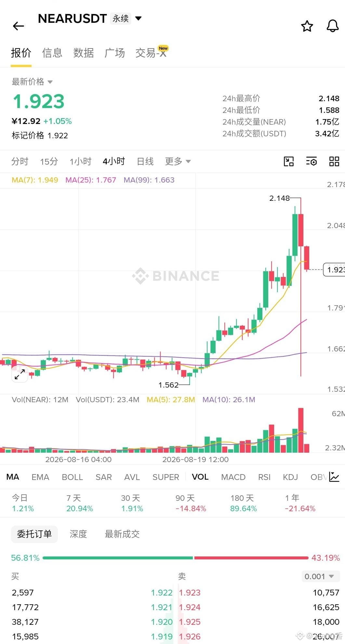This screenshot has height=644, width=345.
Task: Tap the 标记价格 1.922 mark price text
Action: click(x=40, y=135)
